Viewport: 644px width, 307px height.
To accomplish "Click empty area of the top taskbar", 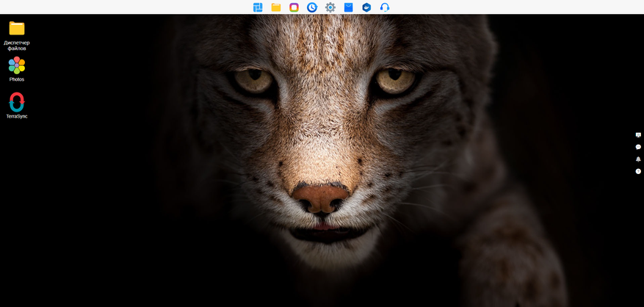I will 123,7.
